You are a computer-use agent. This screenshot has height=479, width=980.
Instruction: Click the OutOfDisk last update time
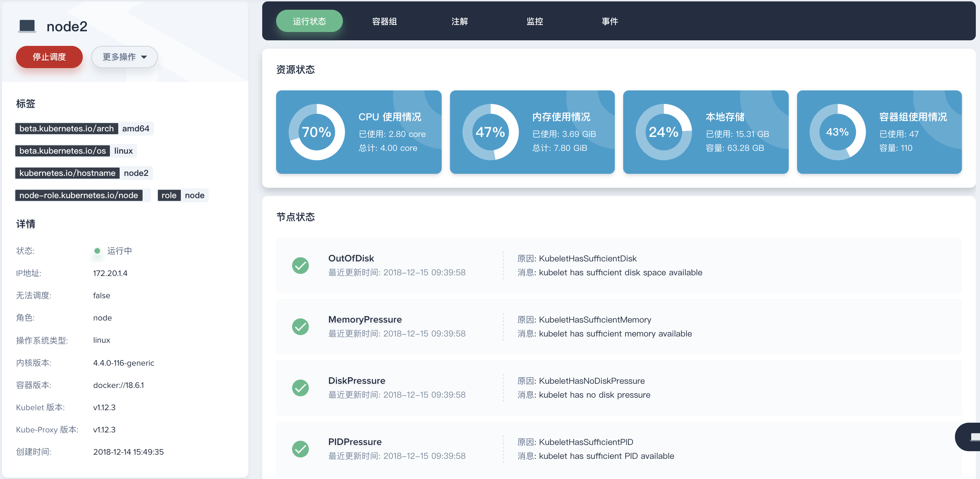coord(397,273)
